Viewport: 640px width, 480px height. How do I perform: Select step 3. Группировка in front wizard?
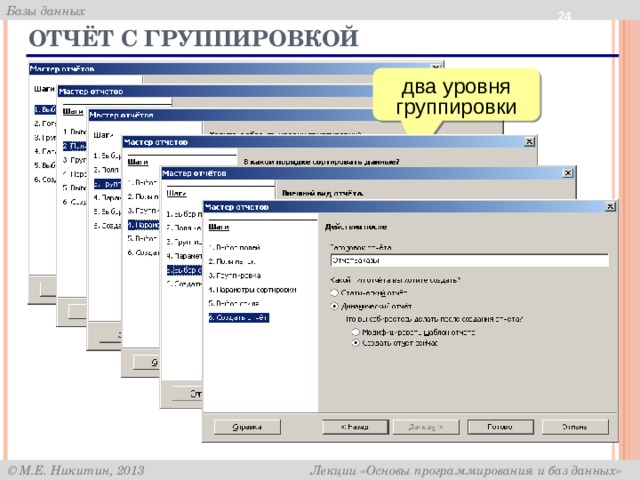pos(235,276)
